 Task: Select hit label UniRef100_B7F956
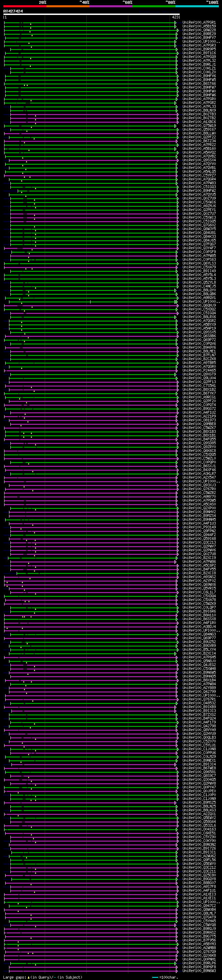tap(199, 940)
